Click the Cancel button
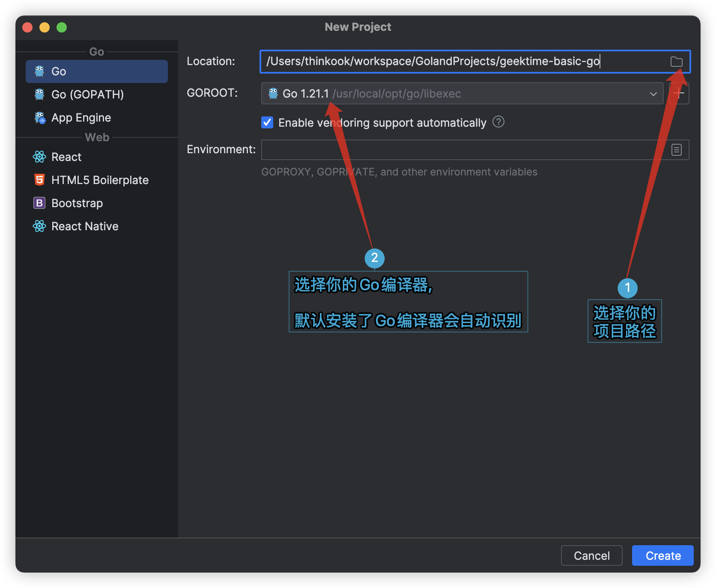This screenshot has width=716, height=588. click(591, 555)
